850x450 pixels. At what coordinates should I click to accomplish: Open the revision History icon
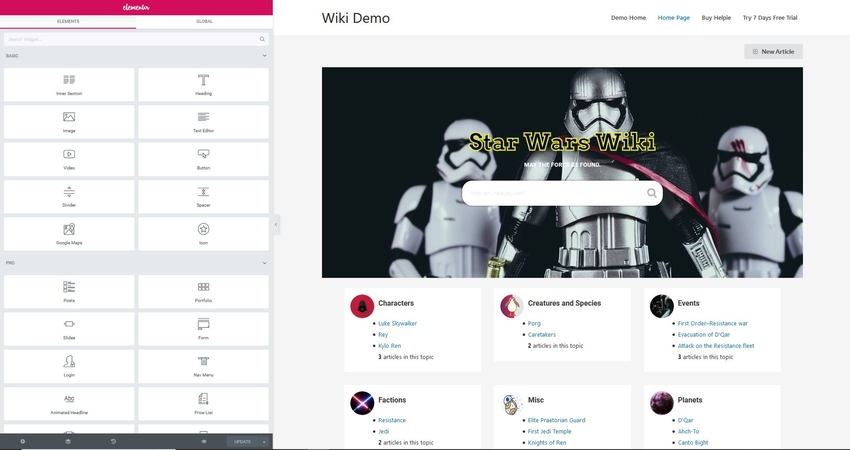tap(113, 441)
